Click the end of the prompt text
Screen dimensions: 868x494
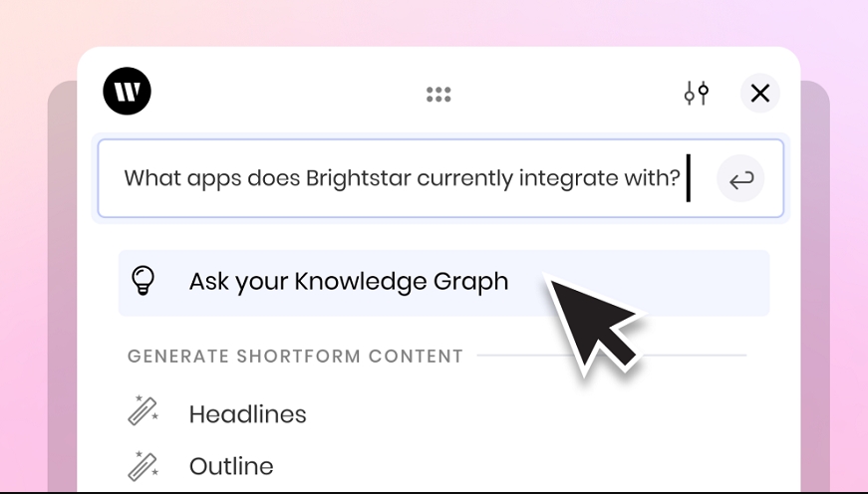click(x=688, y=178)
